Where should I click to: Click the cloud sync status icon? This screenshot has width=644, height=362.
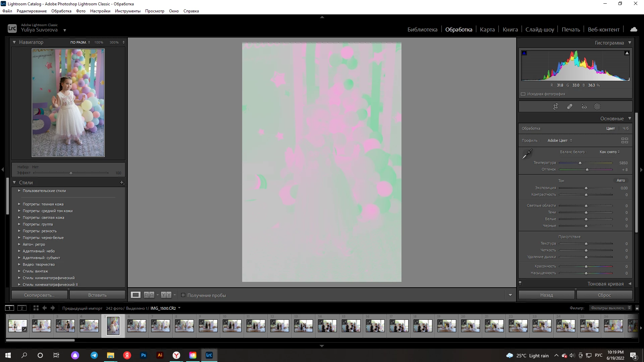tap(634, 29)
